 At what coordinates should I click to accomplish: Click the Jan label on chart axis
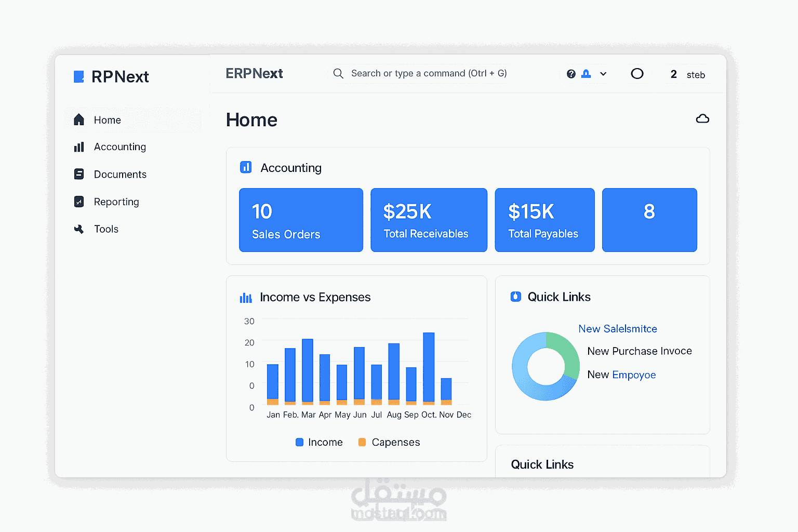pyautogui.click(x=273, y=415)
